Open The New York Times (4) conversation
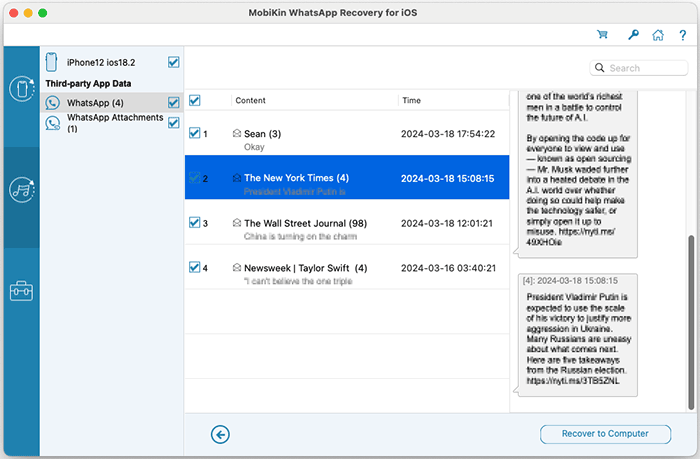700x459 pixels. pos(347,177)
